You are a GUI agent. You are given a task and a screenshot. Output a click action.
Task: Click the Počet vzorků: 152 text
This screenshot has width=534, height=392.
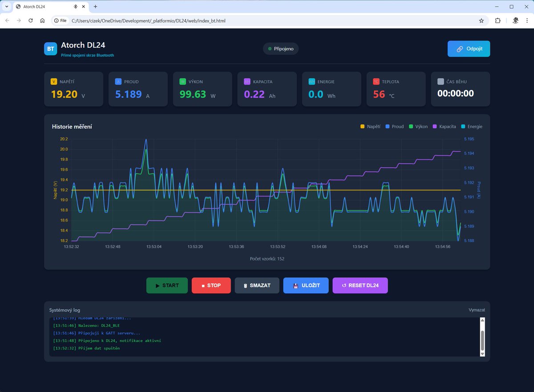pos(267,259)
